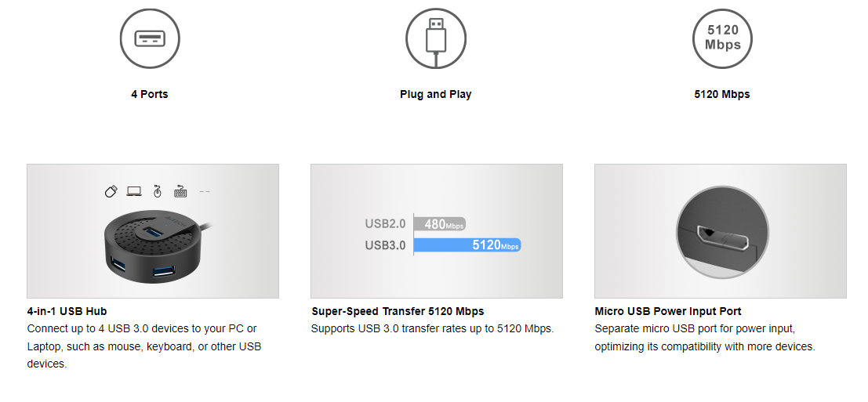
Task: Click the 'Super-Speed Transfer 5120 Mbps' heading
Action: 398,311
